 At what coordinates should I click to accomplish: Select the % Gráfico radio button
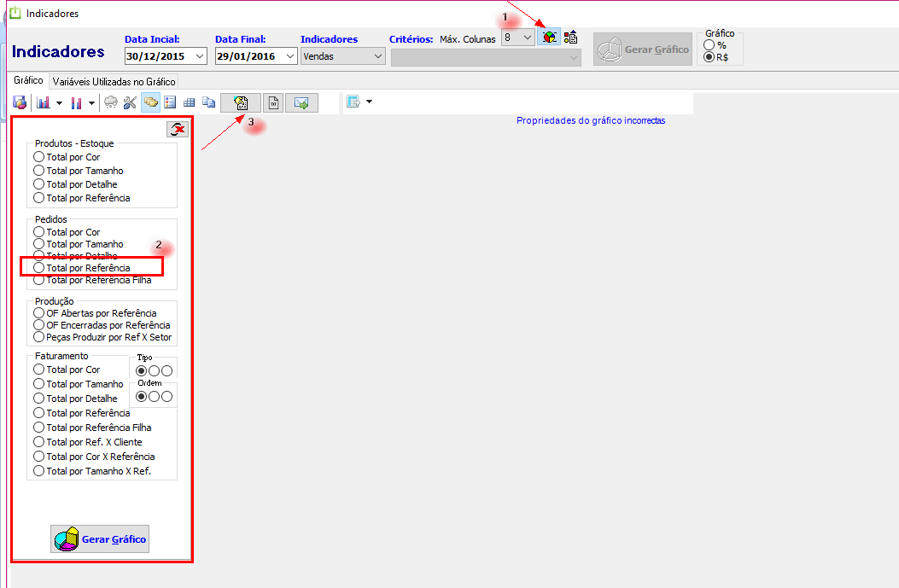tap(709, 45)
